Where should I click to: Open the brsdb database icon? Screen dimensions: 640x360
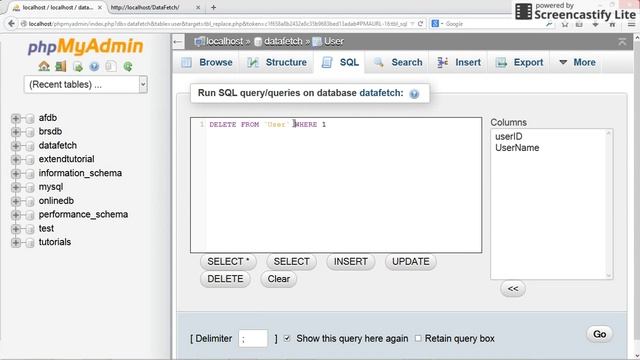(x=30, y=132)
